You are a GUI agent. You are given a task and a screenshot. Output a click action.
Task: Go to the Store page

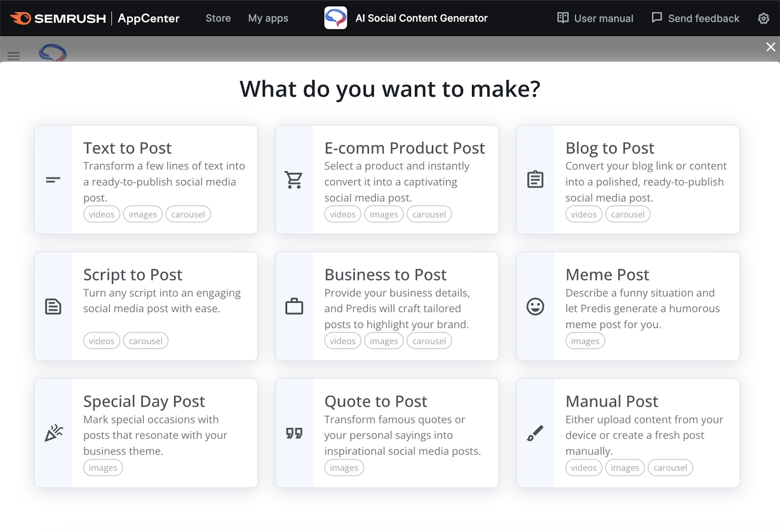217,18
